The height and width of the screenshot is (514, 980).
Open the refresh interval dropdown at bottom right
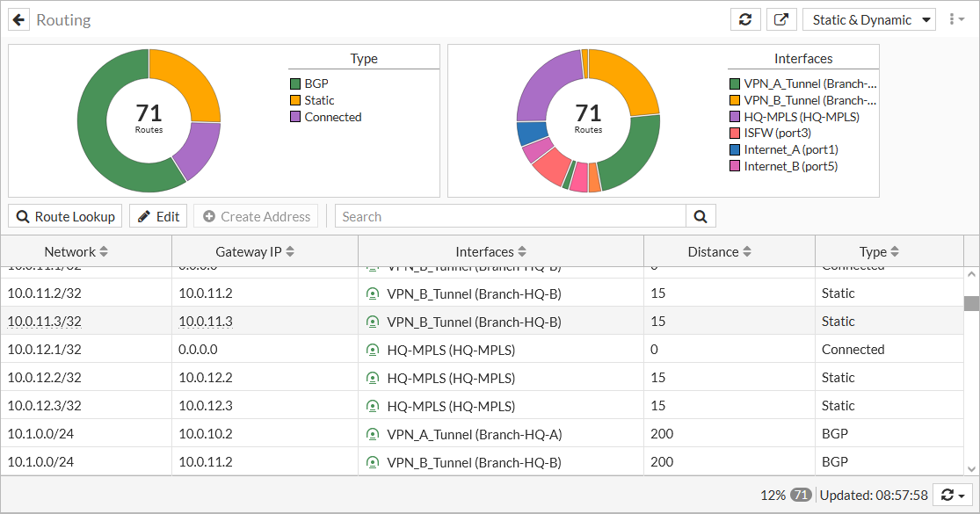(x=964, y=495)
